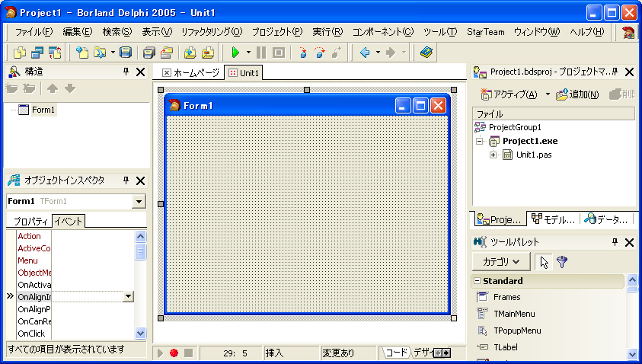Screen dimensions: 642x364
Task: Select ProjectGroup1 in project manager
Action: (x=515, y=127)
